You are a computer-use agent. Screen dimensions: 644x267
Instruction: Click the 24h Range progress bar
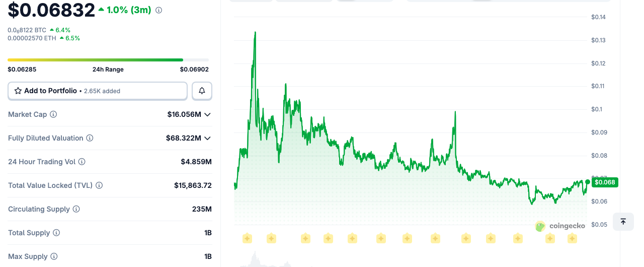coord(108,60)
